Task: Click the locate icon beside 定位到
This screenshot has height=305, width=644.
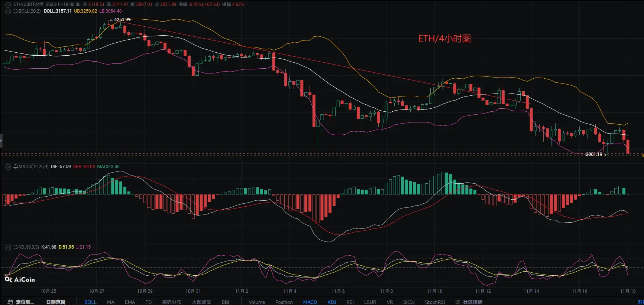Action: tap(10, 302)
